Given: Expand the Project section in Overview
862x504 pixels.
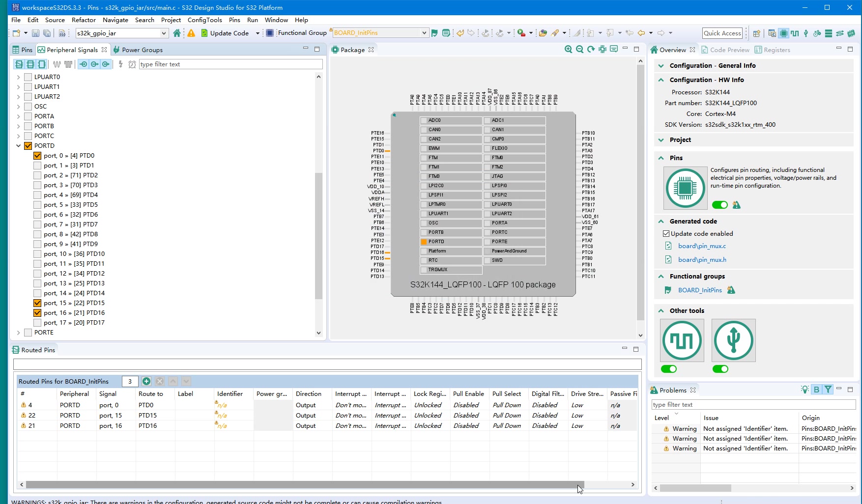Looking at the screenshot, I should (661, 140).
